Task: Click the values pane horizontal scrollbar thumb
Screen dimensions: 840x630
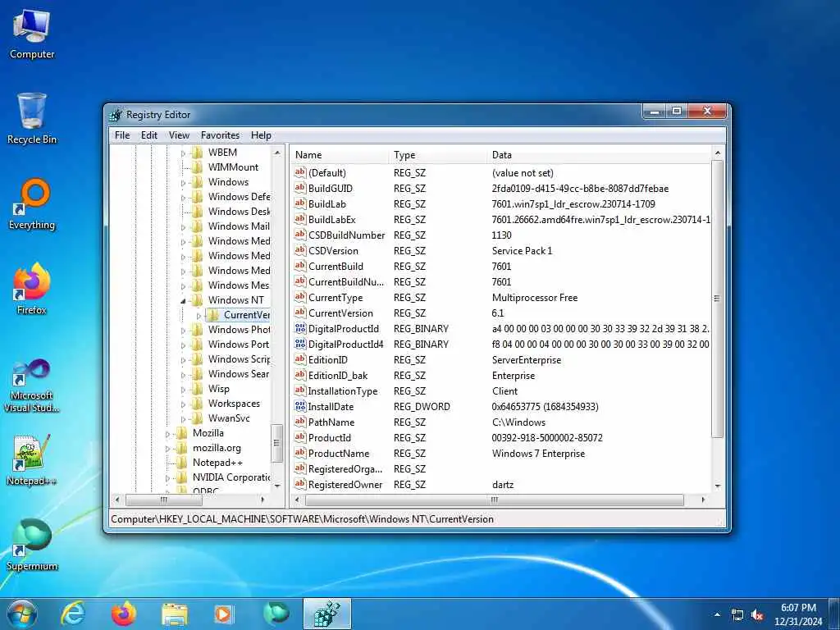Action: click(x=495, y=500)
